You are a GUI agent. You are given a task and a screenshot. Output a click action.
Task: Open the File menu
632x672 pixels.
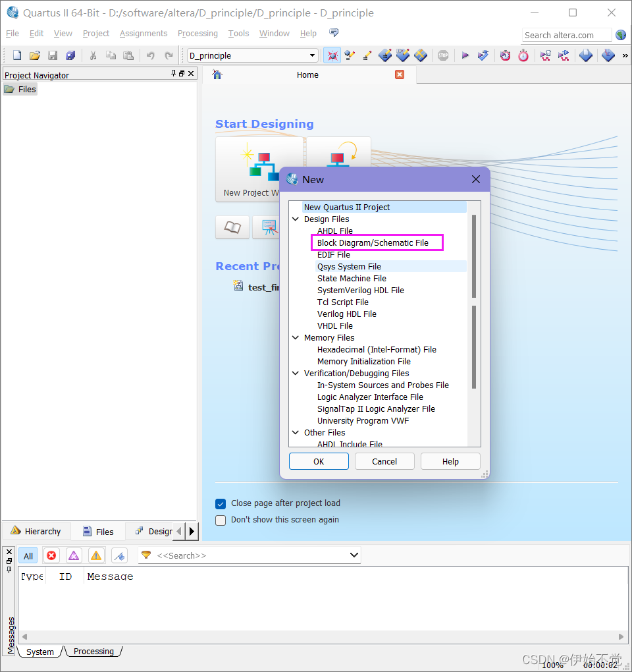coord(12,34)
